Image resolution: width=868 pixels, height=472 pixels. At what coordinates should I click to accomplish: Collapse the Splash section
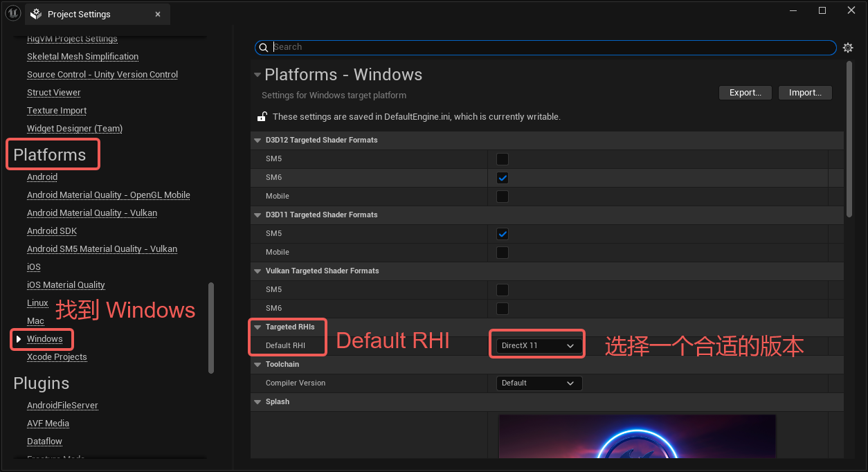tap(257, 401)
